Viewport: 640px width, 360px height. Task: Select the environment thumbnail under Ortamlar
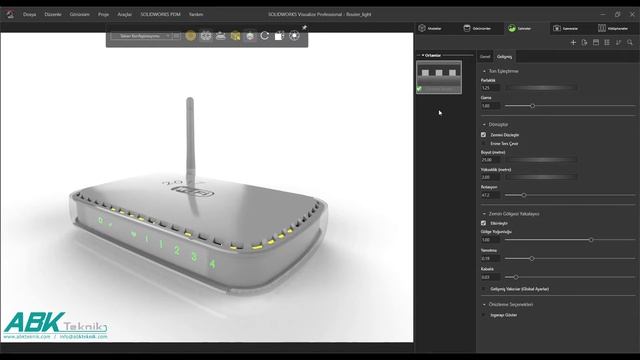pyautogui.click(x=439, y=77)
